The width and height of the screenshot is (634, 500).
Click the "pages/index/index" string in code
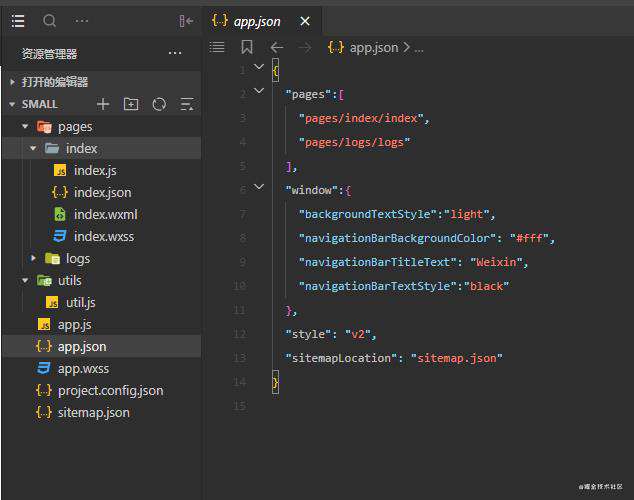361,118
